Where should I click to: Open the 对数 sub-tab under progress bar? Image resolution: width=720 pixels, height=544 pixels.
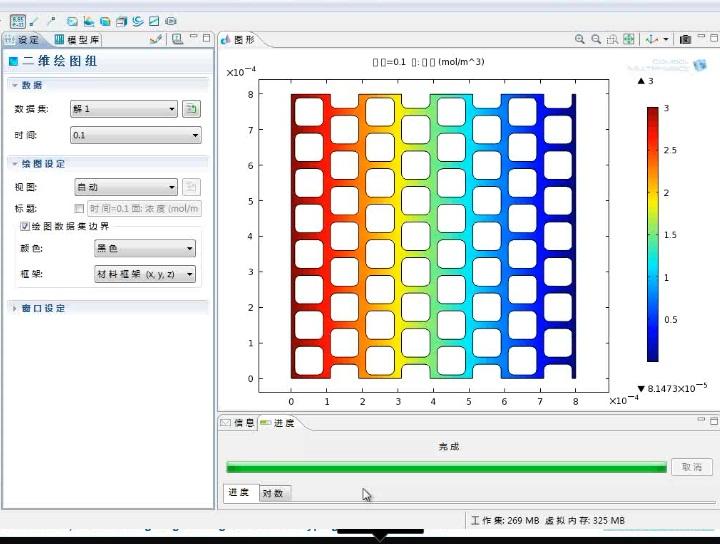274,494
